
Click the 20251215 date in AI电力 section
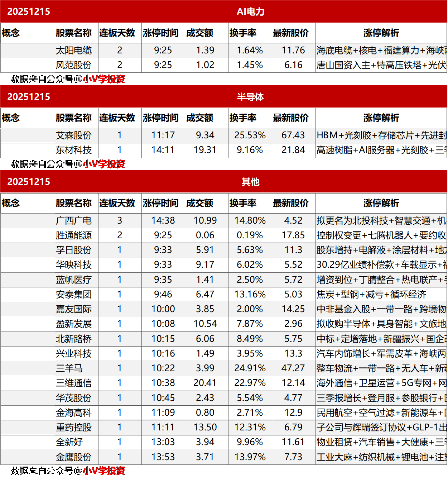coord(30,11)
